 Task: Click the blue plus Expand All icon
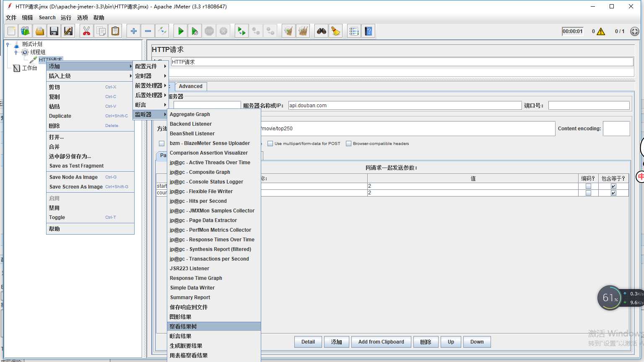(134, 31)
